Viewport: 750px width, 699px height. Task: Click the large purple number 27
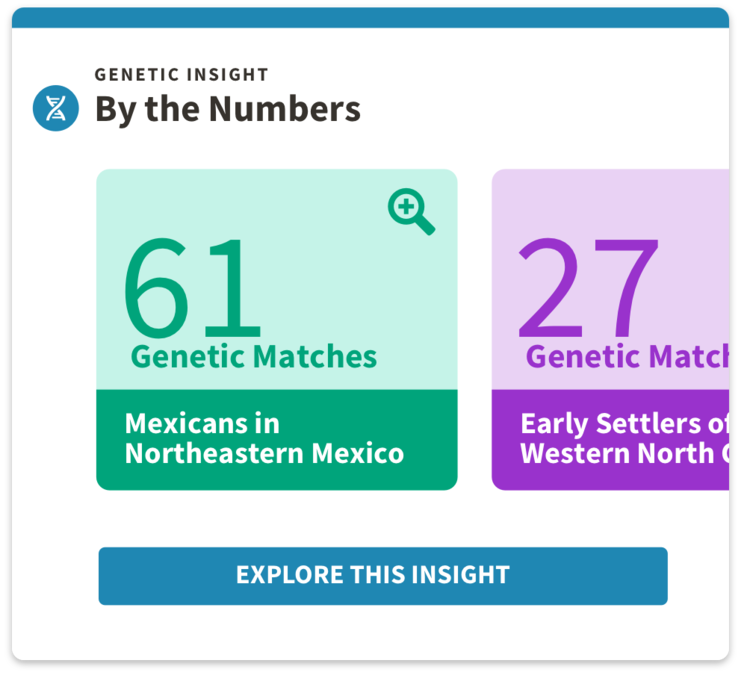[588, 288]
